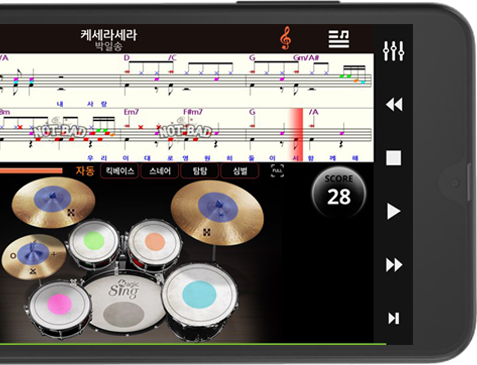Viewport: 477px width, 365px height.
Task: Open the song playlist icon
Action: [x=339, y=39]
